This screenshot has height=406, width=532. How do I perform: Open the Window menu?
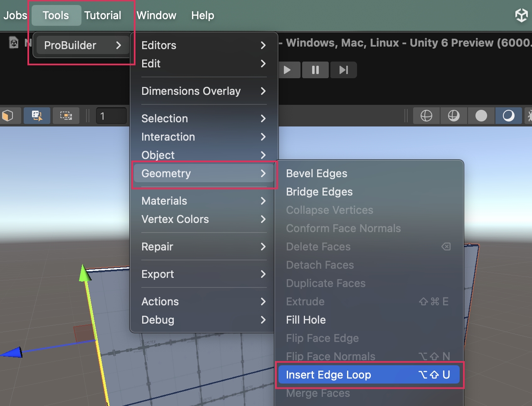click(156, 15)
